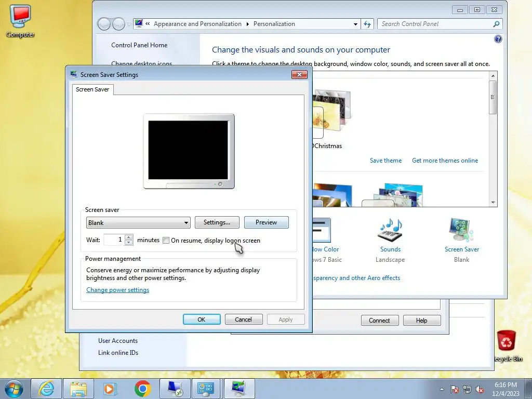
Task: Click OK in Screen Saver Settings
Action: coord(202,320)
